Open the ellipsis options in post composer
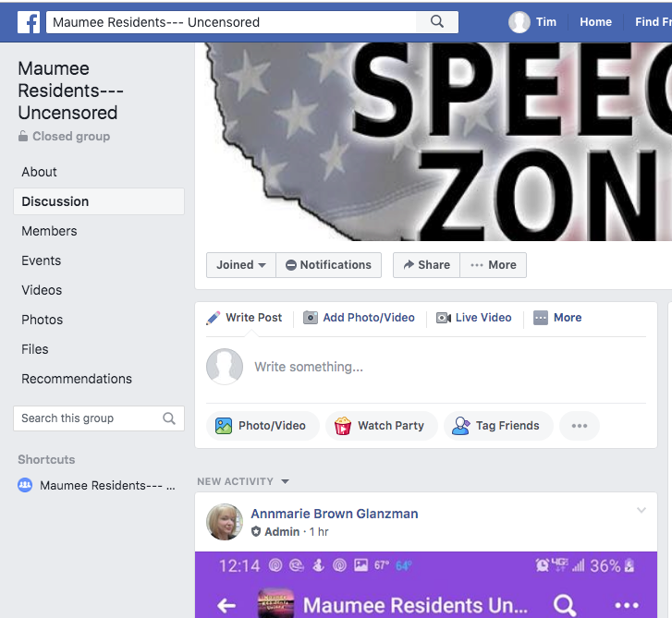The image size is (672, 618). click(579, 426)
